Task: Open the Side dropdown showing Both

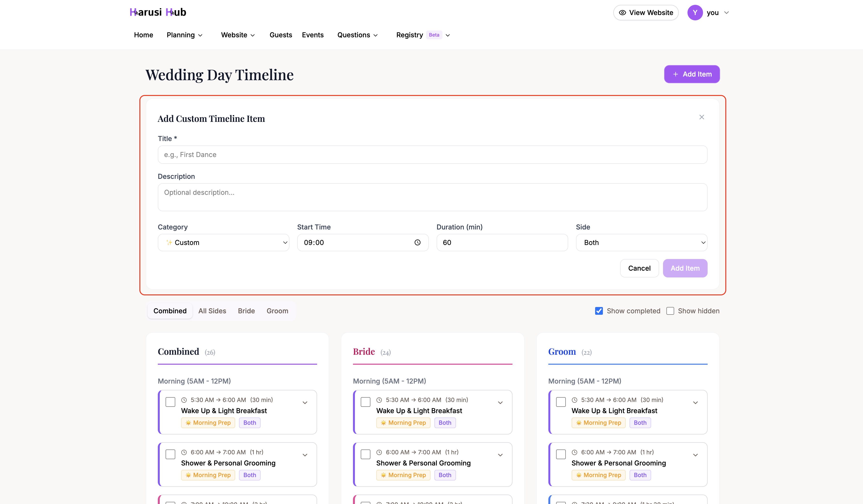Action: [x=641, y=242]
